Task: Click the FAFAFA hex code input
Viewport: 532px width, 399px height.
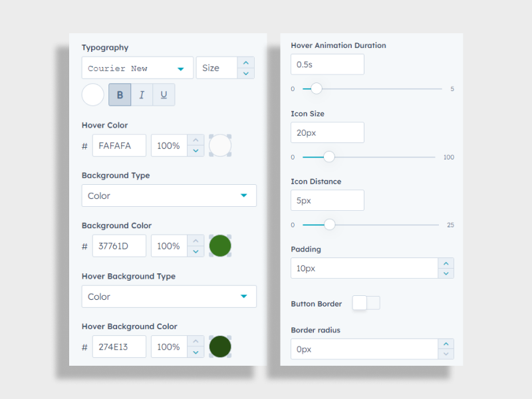Action: pos(119,145)
